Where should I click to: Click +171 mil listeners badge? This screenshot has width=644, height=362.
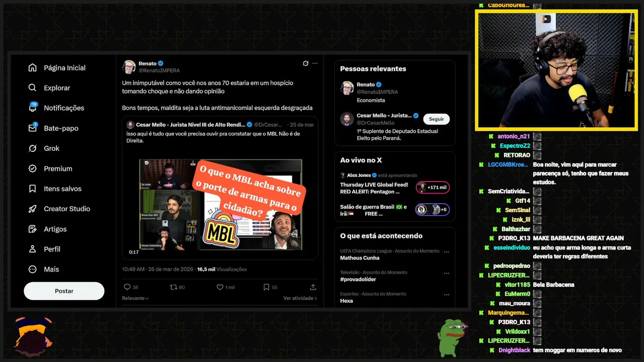(x=433, y=188)
